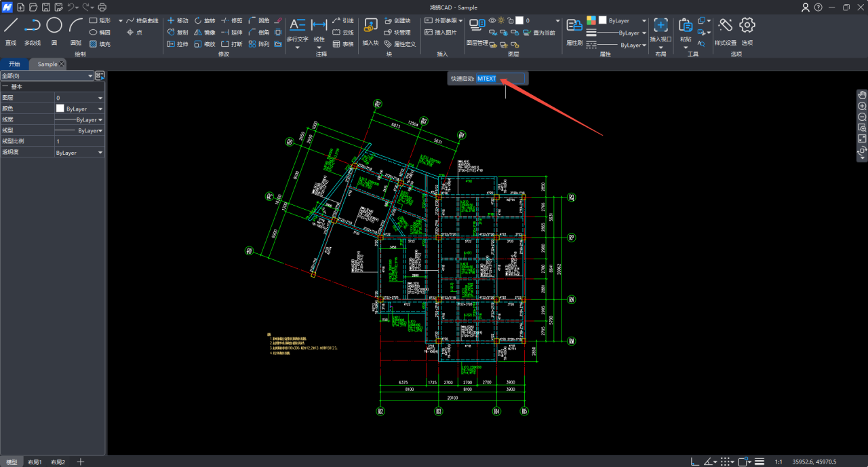
Task: Switch to the 开始 tab
Action: (14, 64)
